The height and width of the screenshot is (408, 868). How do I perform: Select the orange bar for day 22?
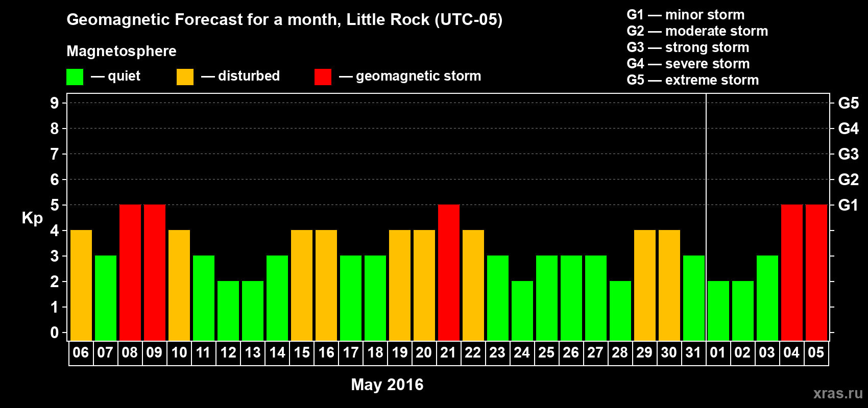click(473, 286)
